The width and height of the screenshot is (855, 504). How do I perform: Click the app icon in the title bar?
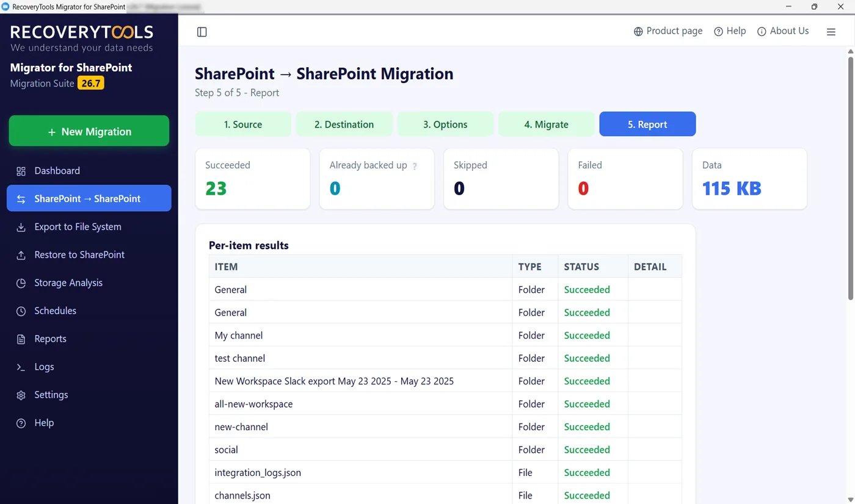point(5,7)
